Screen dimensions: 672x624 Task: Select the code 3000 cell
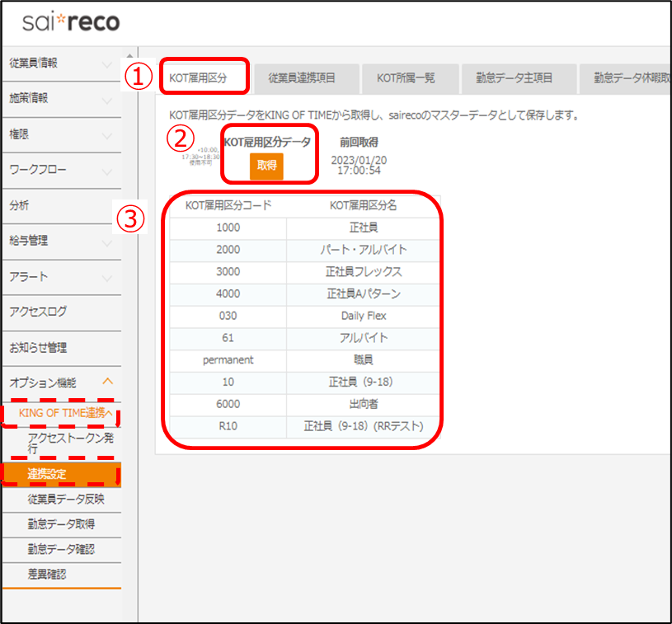[228, 272]
